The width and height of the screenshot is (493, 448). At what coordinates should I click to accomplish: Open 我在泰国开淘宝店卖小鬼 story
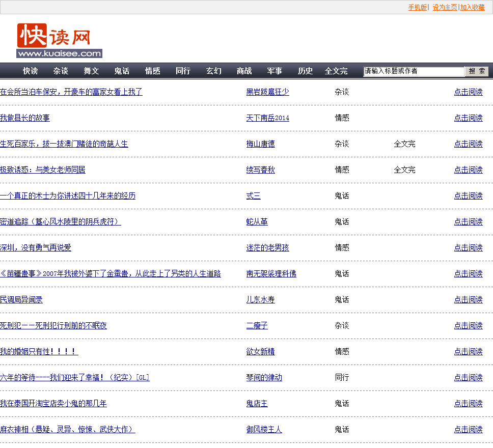(x=53, y=403)
